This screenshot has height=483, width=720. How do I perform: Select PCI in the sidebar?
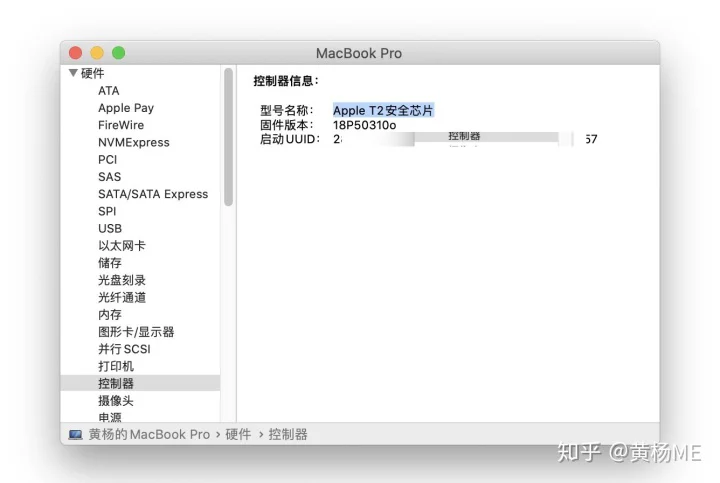pyautogui.click(x=107, y=160)
